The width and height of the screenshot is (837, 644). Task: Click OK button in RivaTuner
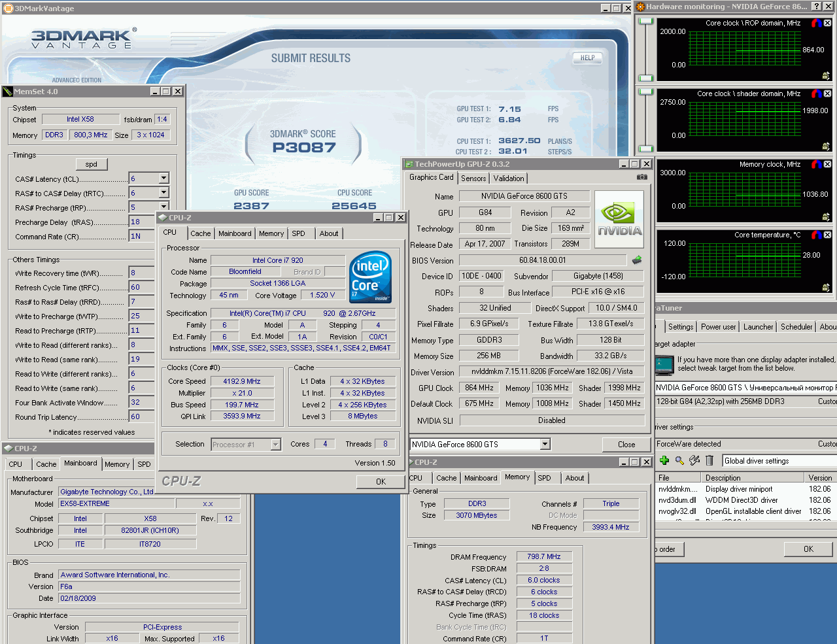808,549
